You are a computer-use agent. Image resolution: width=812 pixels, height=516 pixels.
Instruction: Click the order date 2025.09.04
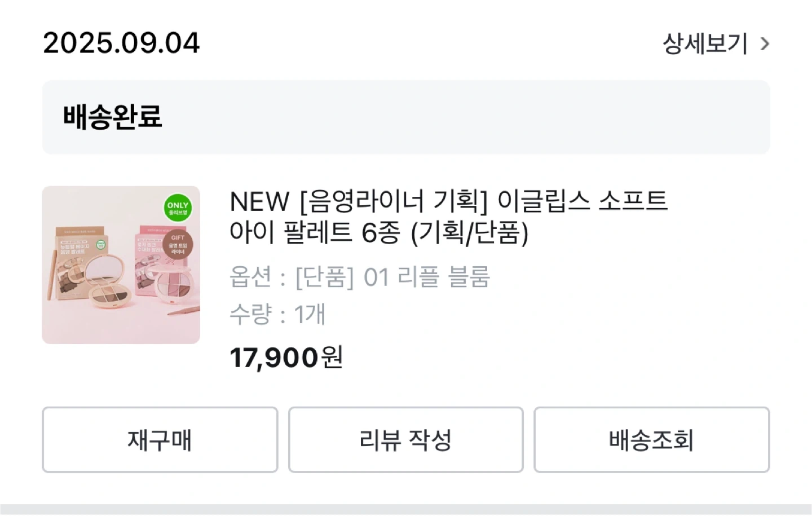[121, 43]
